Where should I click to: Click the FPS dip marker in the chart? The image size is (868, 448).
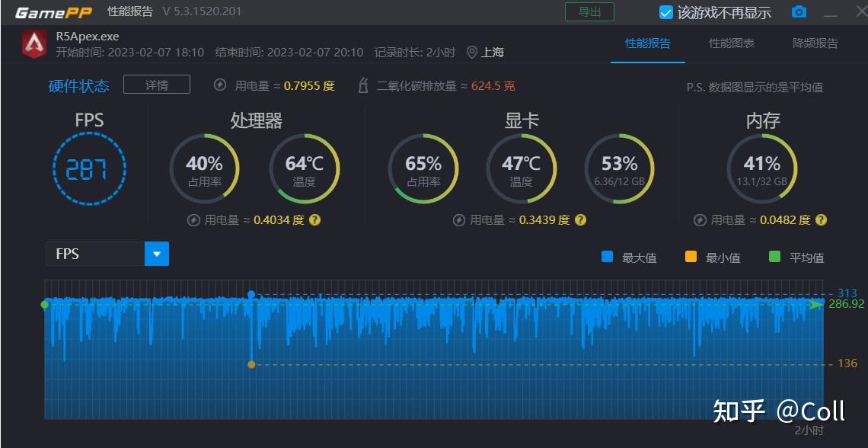tap(252, 363)
